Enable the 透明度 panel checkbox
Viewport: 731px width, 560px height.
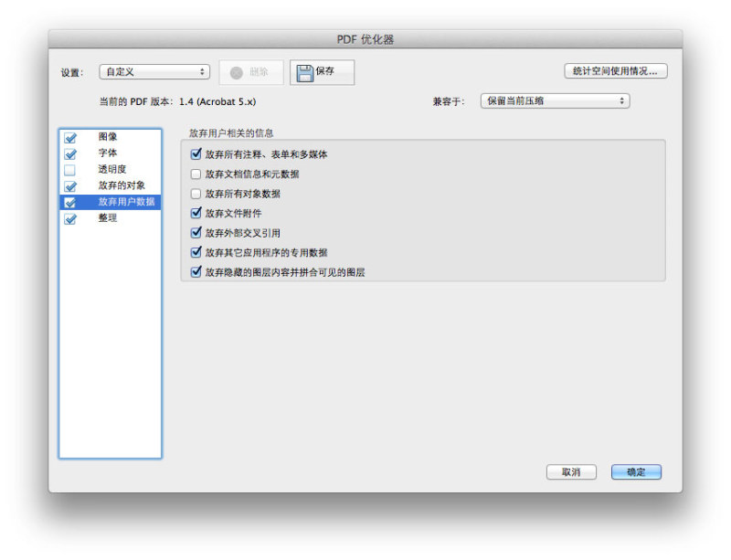[70, 170]
